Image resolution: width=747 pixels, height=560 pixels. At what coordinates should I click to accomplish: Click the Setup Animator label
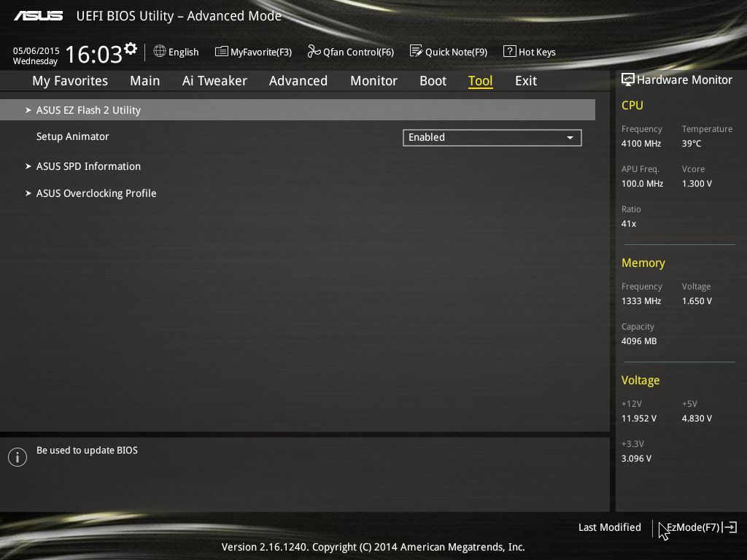pos(72,136)
